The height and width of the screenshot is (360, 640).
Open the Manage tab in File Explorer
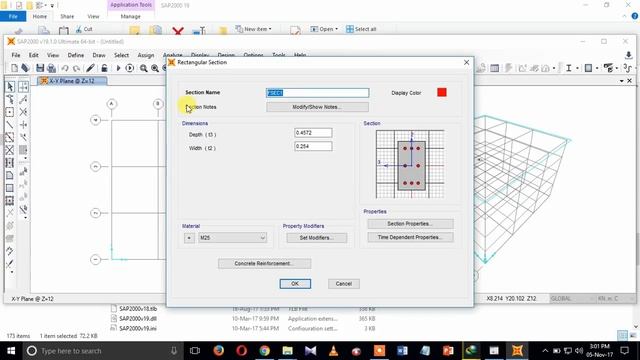click(131, 16)
